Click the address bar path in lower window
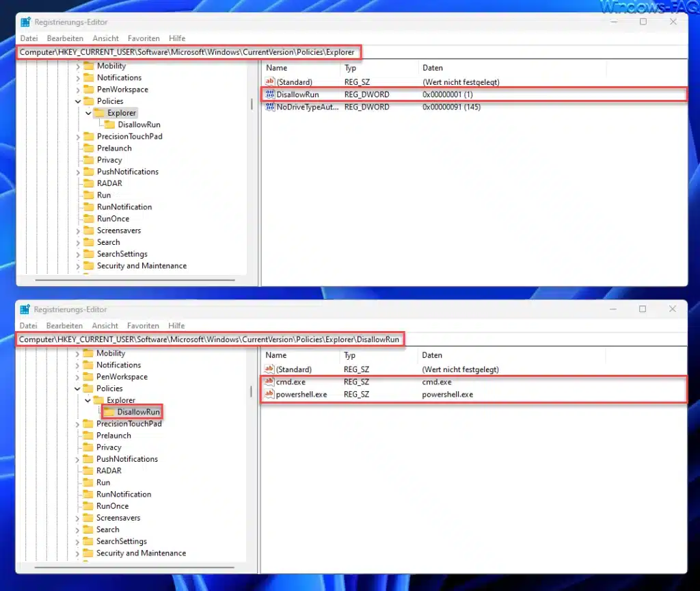The width and height of the screenshot is (700, 591). pos(209,339)
